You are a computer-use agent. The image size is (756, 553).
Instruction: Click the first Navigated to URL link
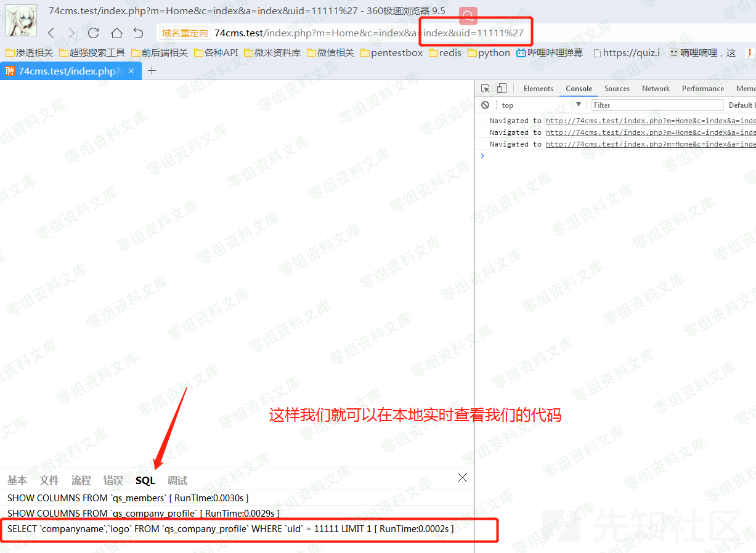tap(650, 121)
